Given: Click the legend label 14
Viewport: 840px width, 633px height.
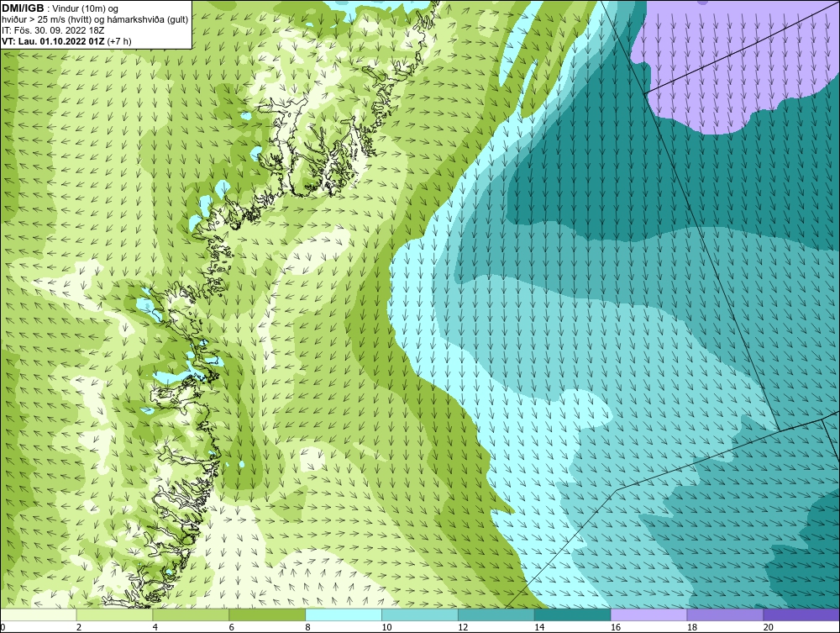Looking at the screenshot, I should coord(539,627).
